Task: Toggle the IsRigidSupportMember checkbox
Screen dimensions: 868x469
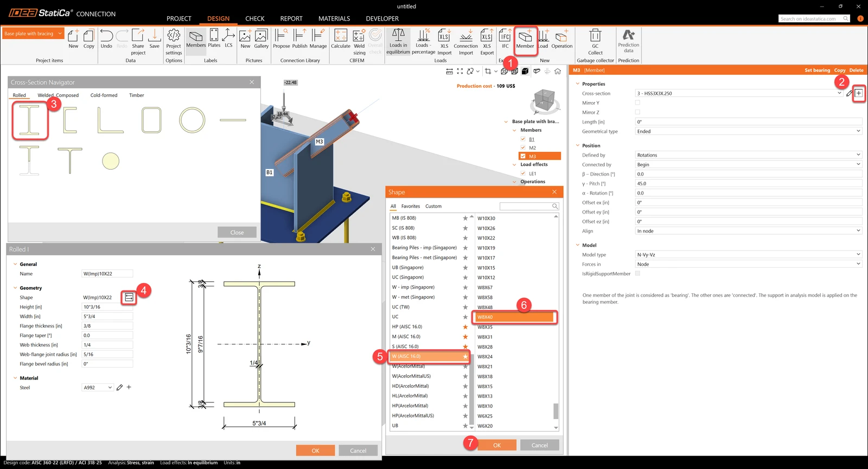Action: click(x=637, y=273)
